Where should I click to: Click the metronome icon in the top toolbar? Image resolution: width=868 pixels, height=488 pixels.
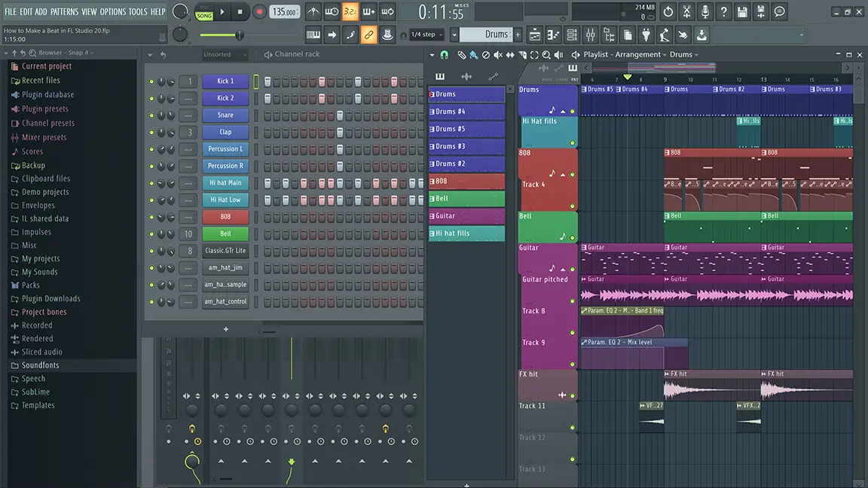313,11
